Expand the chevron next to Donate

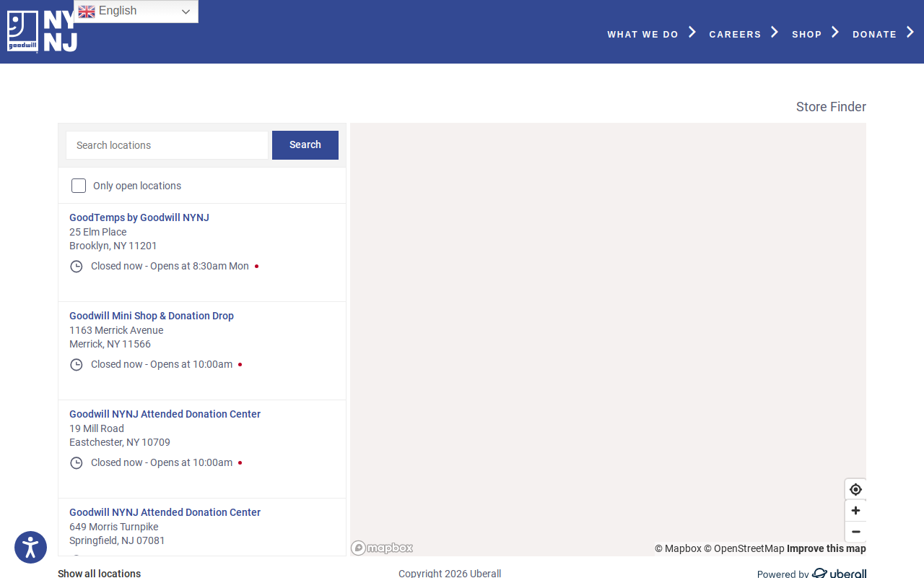tap(910, 32)
